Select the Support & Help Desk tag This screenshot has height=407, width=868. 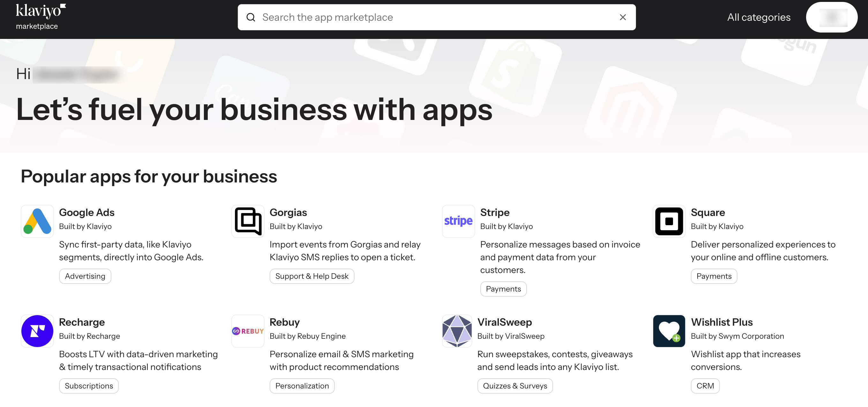(312, 276)
